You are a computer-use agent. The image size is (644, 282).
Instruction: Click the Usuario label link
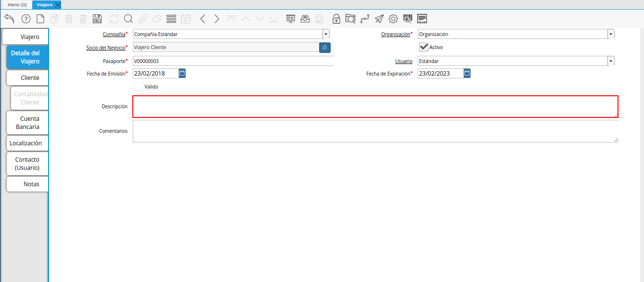(404, 61)
